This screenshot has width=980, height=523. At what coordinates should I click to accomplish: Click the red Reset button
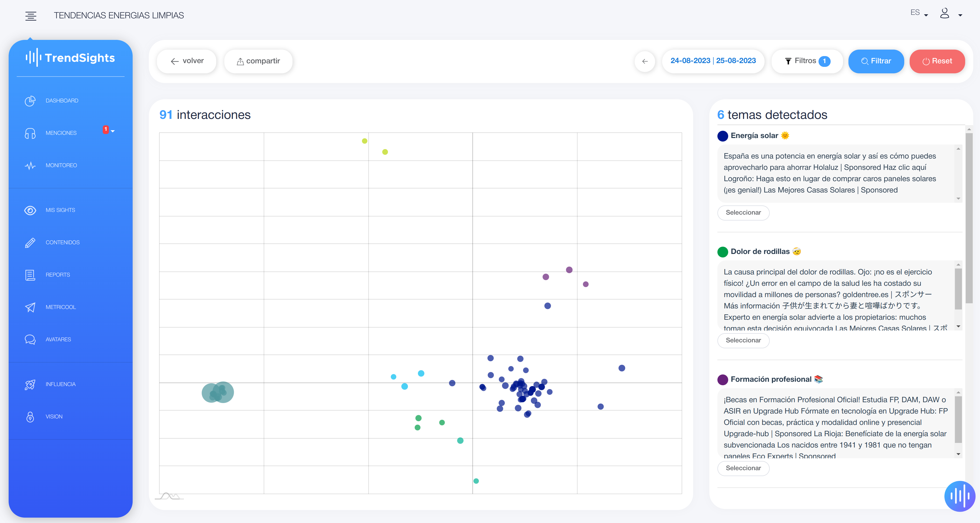click(937, 61)
